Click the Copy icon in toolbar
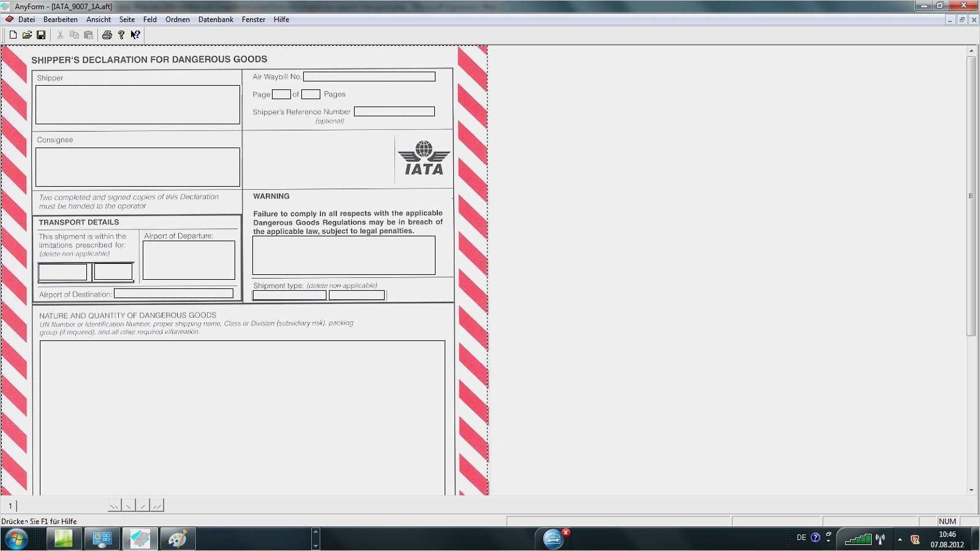Screen dimensions: 980x551 [x=74, y=35]
